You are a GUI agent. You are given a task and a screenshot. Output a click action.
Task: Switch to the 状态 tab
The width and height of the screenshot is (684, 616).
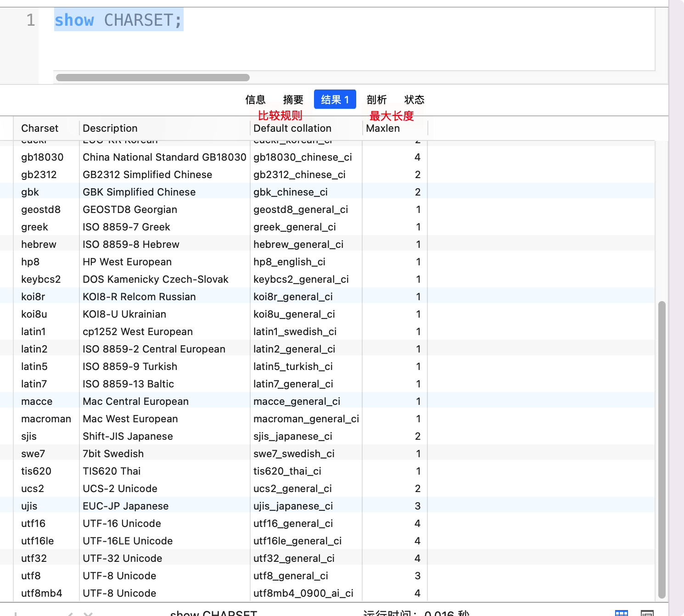click(414, 100)
